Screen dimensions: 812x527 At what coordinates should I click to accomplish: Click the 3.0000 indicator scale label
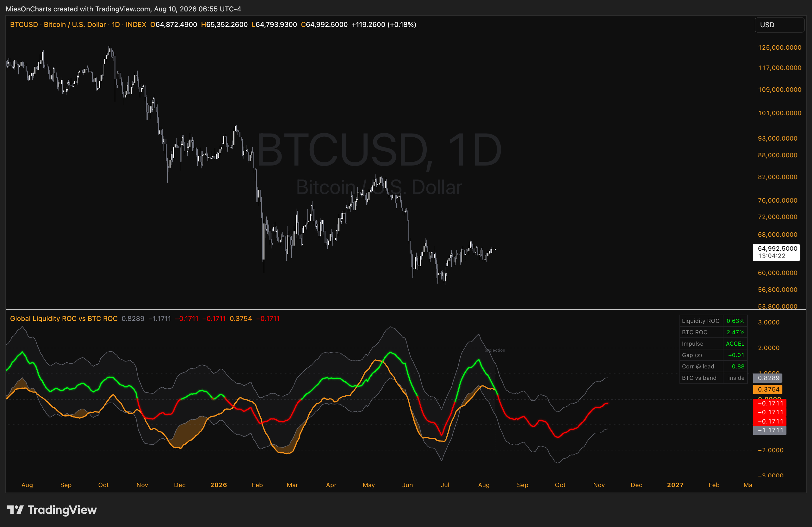point(769,322)
